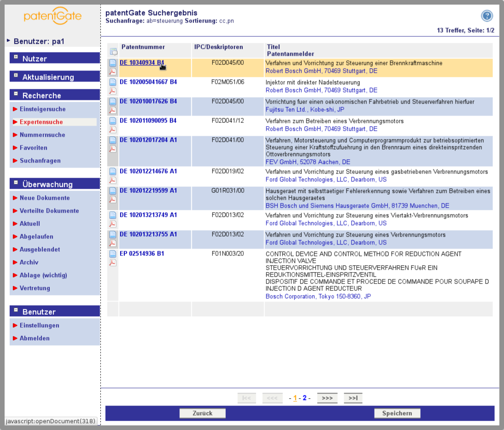Open the help icon at top right
This screenshot has width=504, height=430.
(486, 15)
